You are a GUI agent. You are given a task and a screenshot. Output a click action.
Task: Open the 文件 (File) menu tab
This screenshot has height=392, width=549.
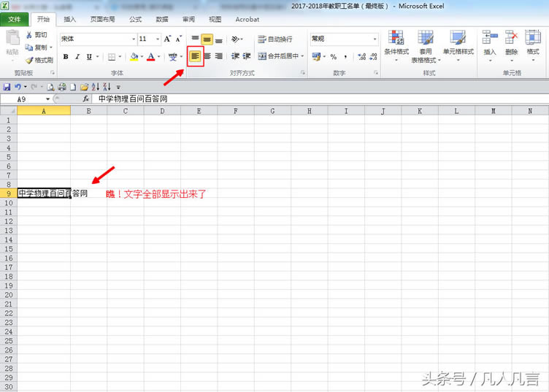(15, 20)
